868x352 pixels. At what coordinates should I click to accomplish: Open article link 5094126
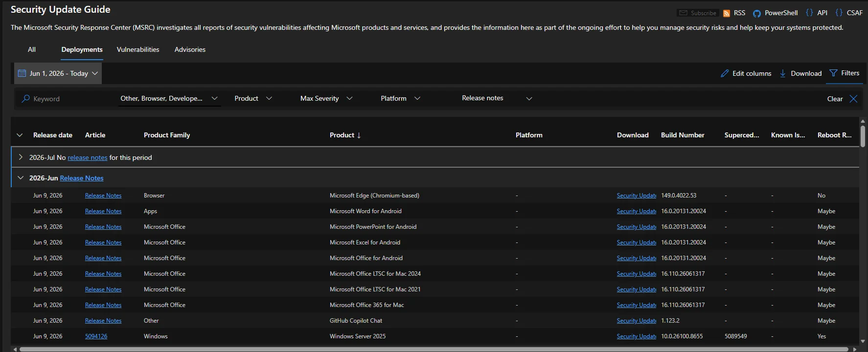click(x=96, y=336)
